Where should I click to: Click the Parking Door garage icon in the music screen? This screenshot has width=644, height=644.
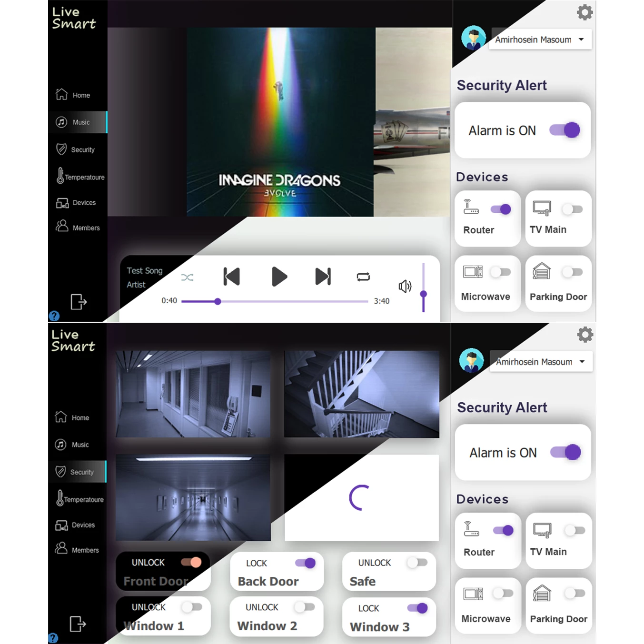542,271
